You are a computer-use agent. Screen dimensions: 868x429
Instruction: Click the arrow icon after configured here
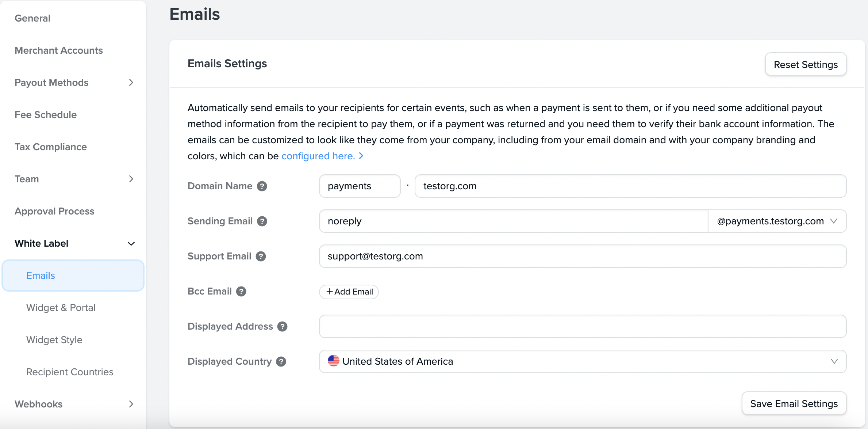point(361,156)
